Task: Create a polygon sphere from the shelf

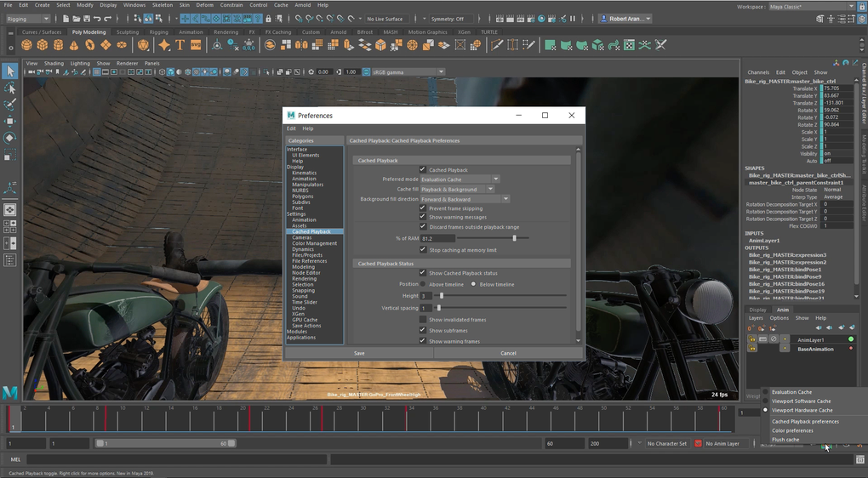Action: click(x=27, y=45)
